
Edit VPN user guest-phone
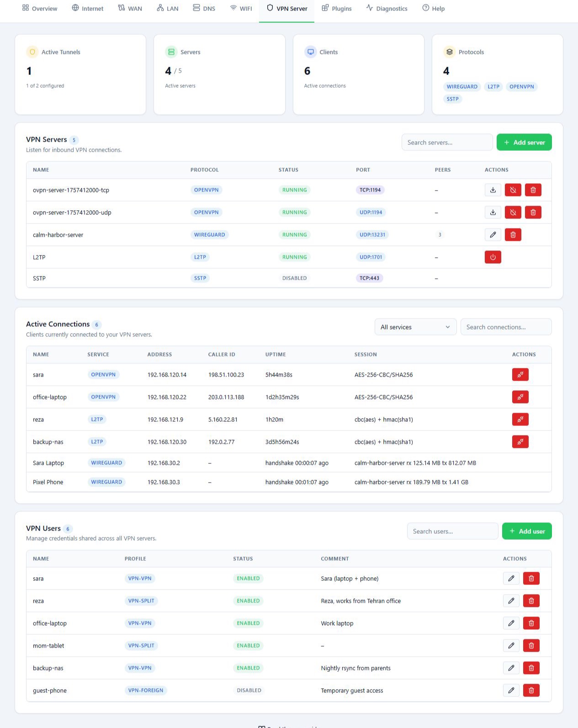(x=511, y=691)
